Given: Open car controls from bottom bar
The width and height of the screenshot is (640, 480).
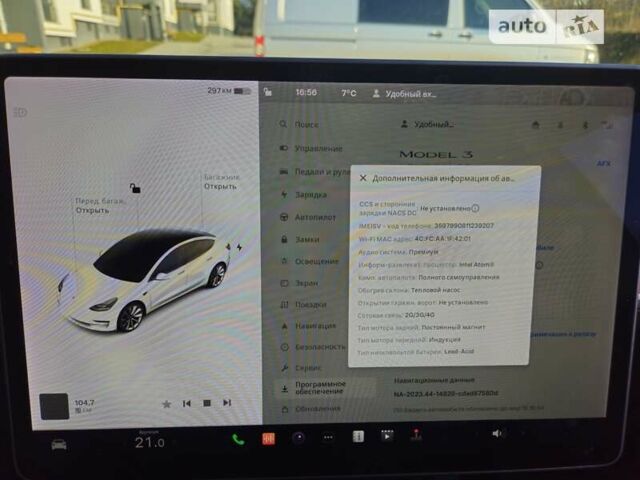Looking at the screenshot, I should [x=59, y=444].
